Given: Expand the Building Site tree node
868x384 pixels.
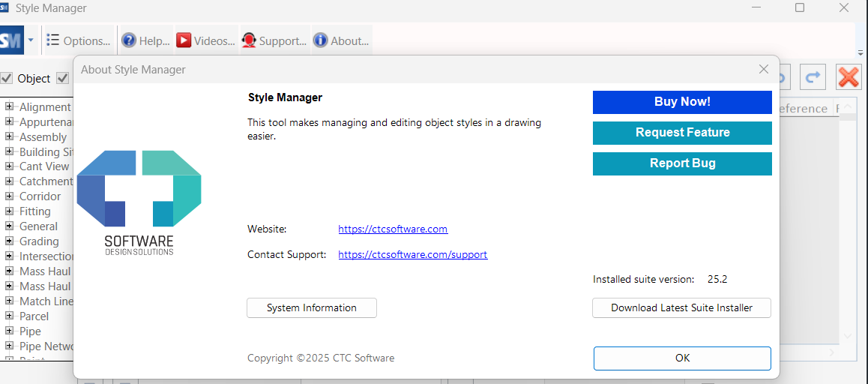Looking at the screenshot, I should click(x=10, y=151).
